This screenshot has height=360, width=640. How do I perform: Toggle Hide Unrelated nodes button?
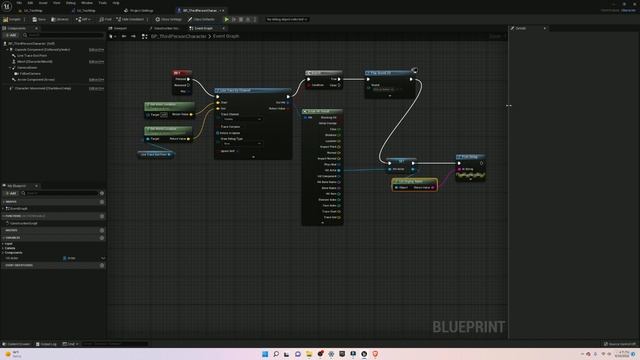tap(130, 19)
